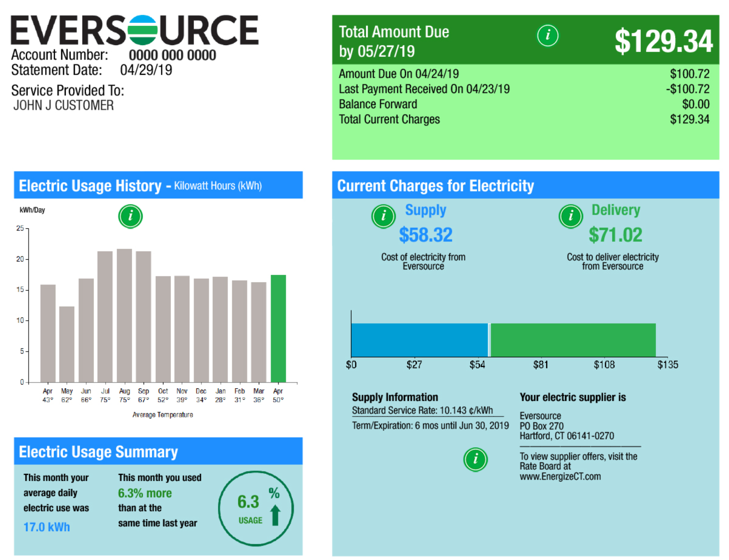Click the Supply amount $58.32
This screenshot has width=729, height=560.
pos(426,235)
